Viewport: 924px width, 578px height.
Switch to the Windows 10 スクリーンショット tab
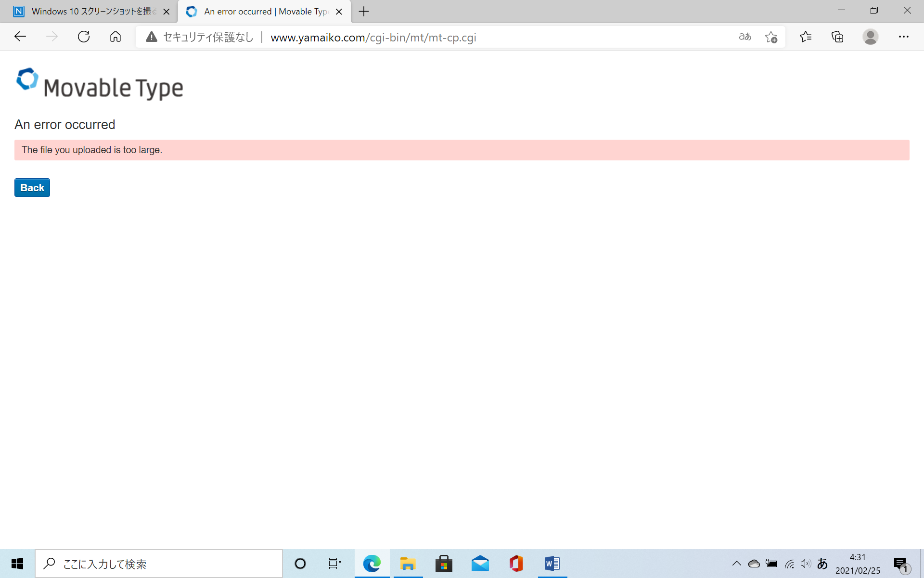point(89,12)
